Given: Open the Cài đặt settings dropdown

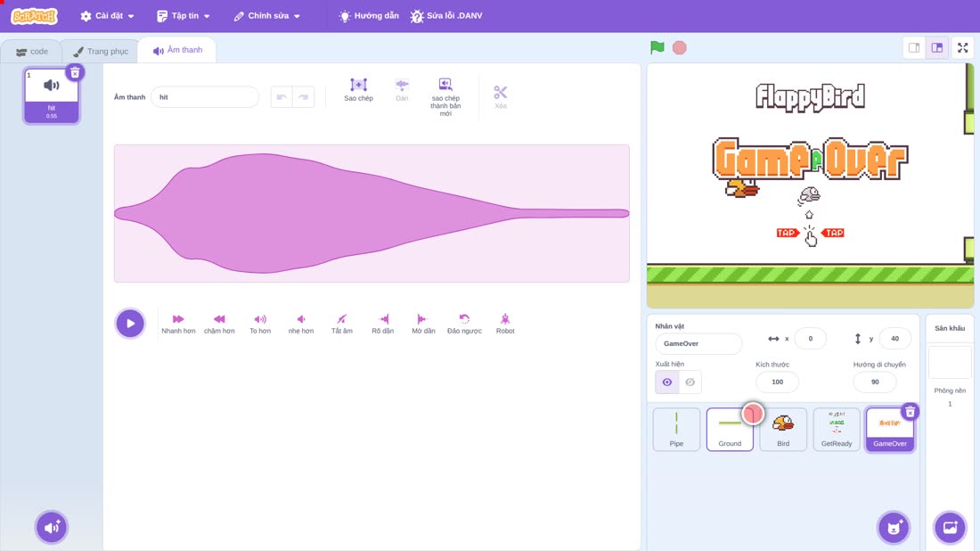Looking at the screenshot, I should (107, 16).
